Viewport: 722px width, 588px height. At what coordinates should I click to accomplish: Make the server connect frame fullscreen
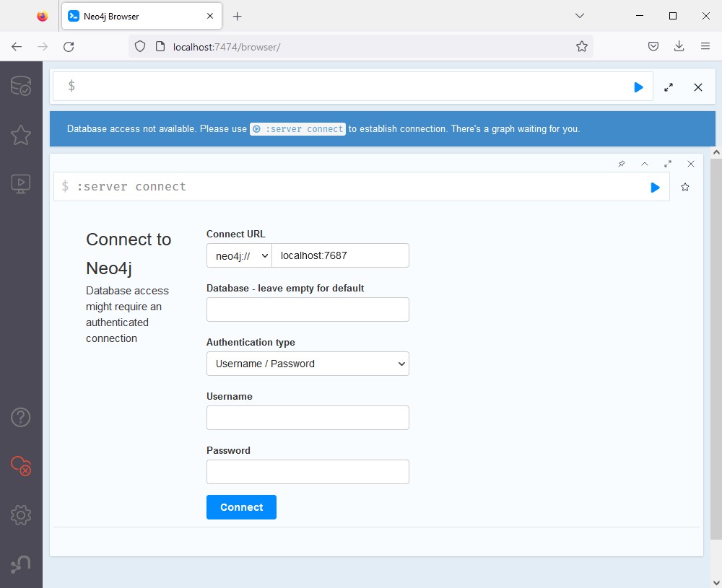[668, 164]
